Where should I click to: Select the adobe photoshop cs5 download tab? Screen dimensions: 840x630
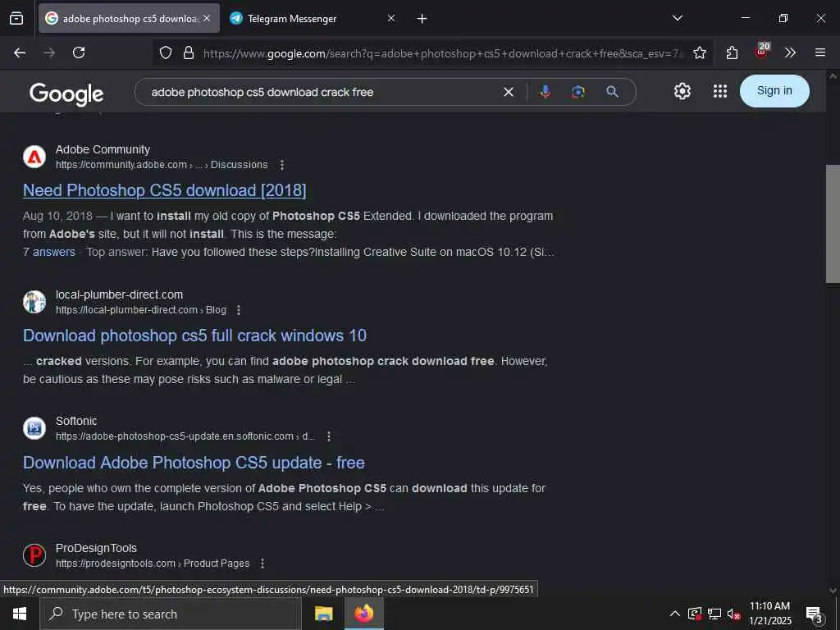click(x=129, y=18)
